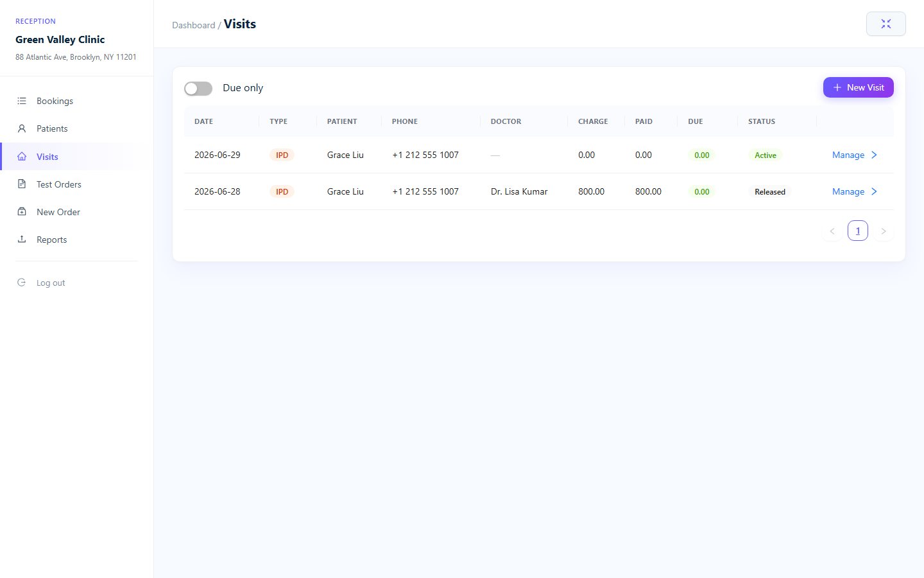The width and height of the screenshot is (924, 578).
Task: Click IPD tag in 2026-06-28 row
Action: (x=282, y=191)
